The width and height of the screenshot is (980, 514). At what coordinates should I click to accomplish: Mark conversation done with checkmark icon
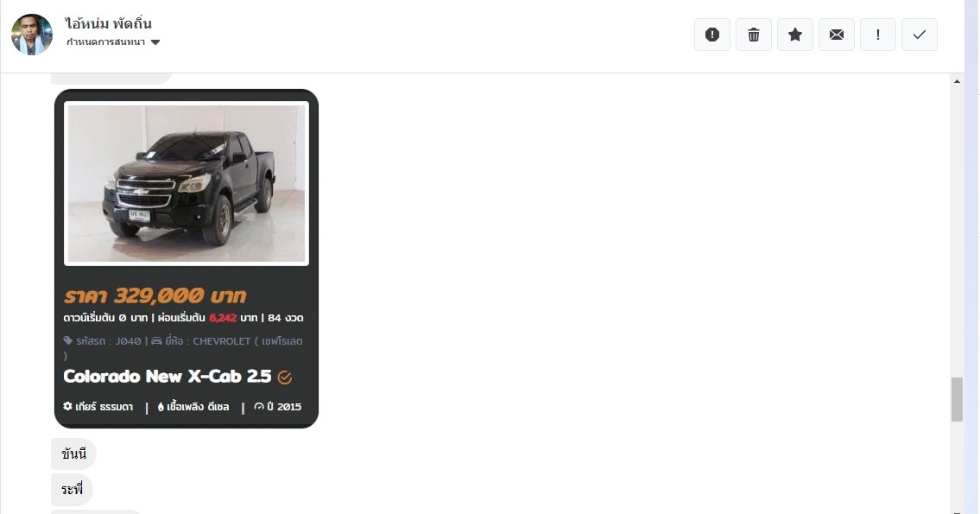(x=920, y=35)
